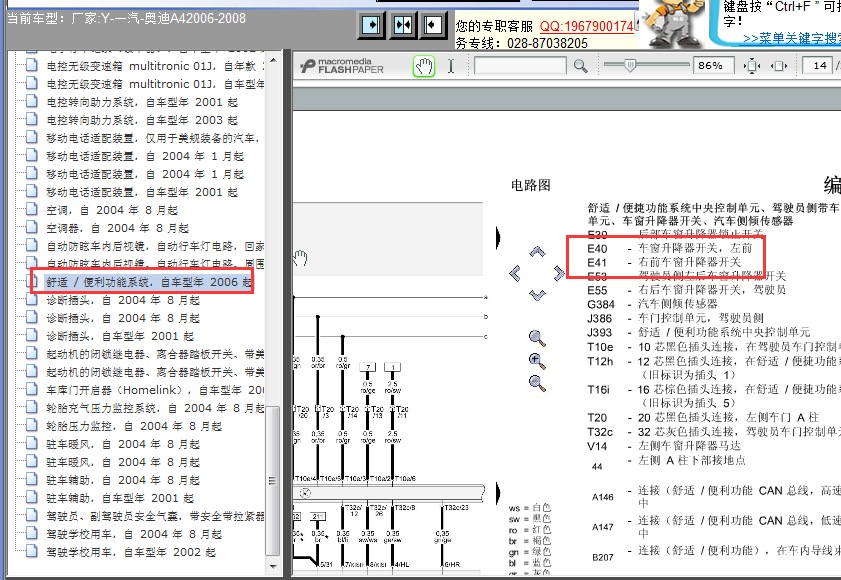Viewport: 841px width, 580px height.
Task: Click the 86% zoom percentage field
Action: tap(713, 66)
